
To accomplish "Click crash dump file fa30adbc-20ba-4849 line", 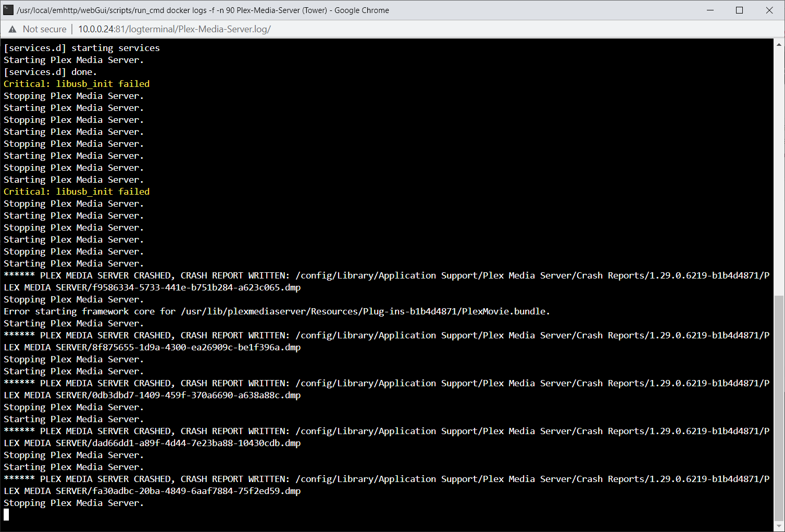I will (152, 491).
